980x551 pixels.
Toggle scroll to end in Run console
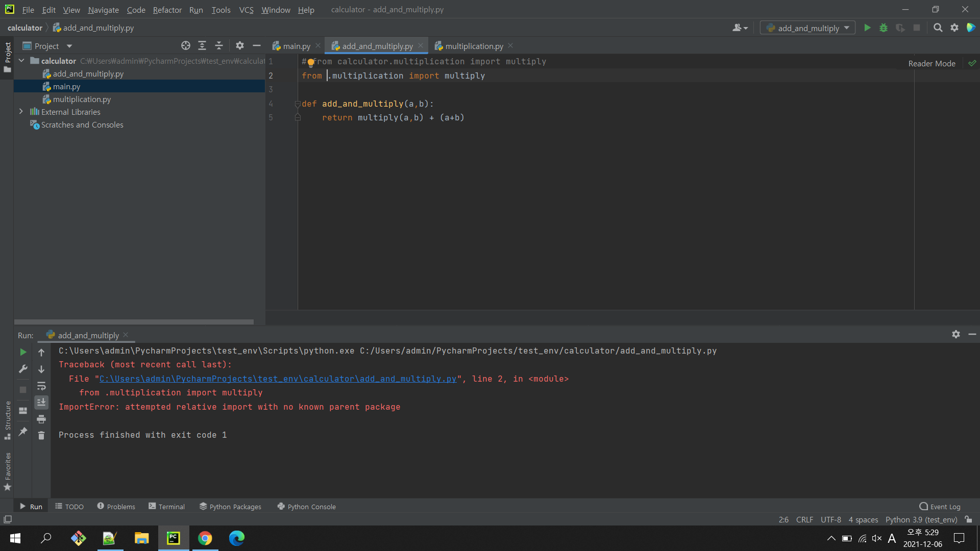41,402
